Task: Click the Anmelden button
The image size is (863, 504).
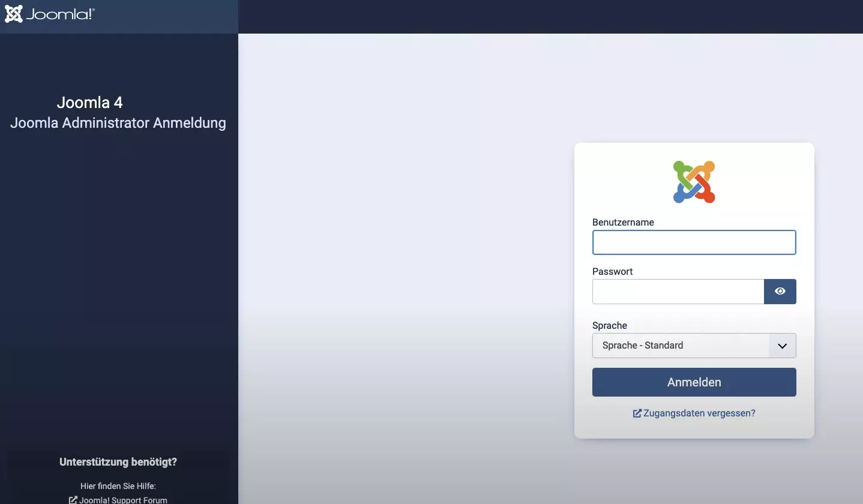Action: click(694, 382)
